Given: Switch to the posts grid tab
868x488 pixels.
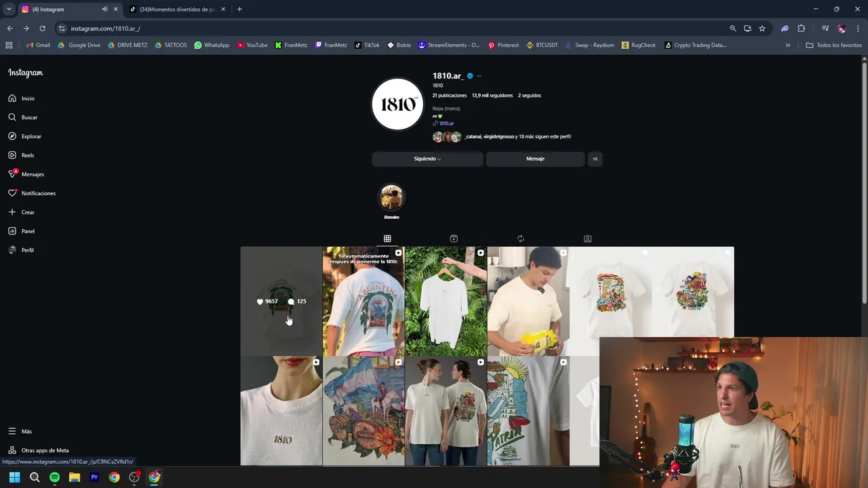Looking at the screenshot, I should pos(387,239).
